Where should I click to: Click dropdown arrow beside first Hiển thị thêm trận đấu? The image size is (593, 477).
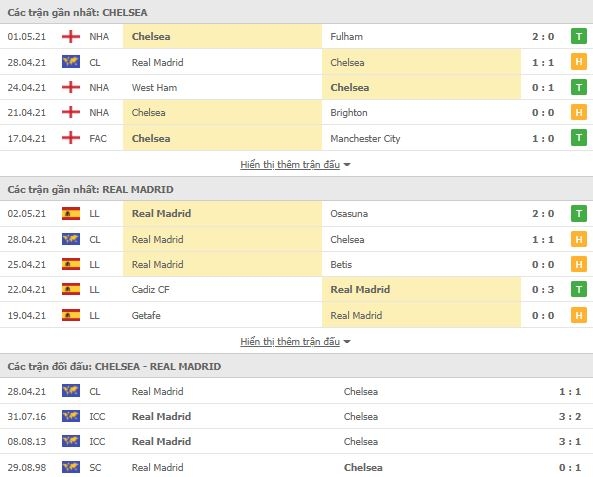[347, 165]
